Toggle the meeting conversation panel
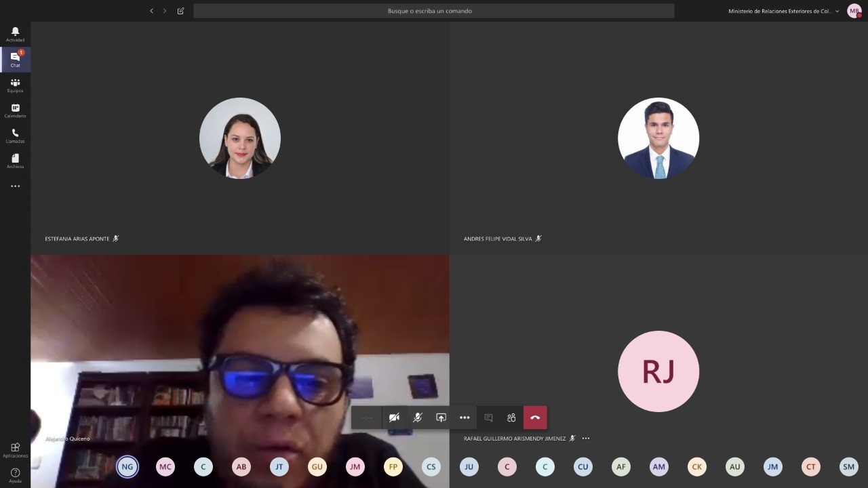This screenshot has width=868, height=488. pyautogui.click(x=488, y=418)
